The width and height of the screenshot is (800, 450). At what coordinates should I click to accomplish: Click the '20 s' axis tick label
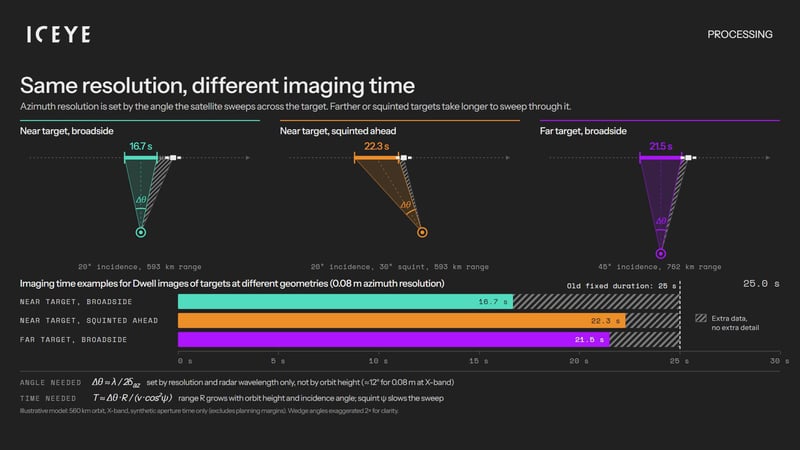[x=579, y=361]
